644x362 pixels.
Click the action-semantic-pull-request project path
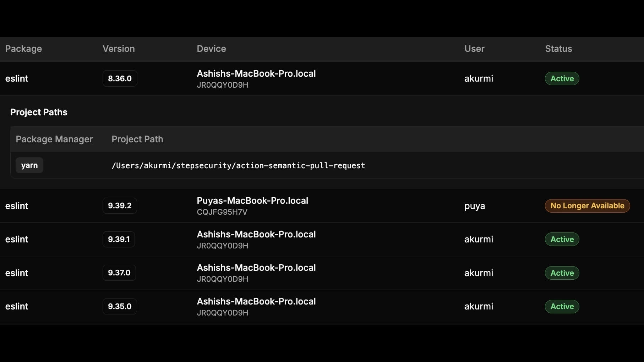click(238, 165)
